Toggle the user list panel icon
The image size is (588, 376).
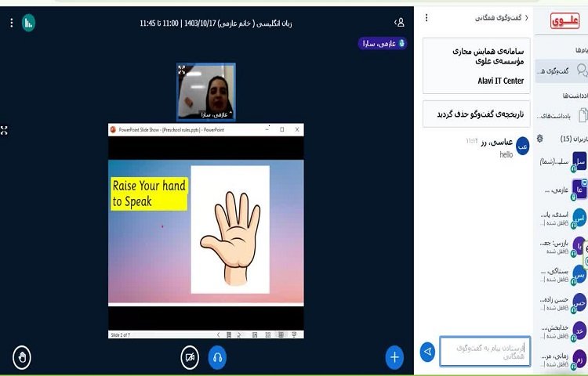(x=400, y=23)
